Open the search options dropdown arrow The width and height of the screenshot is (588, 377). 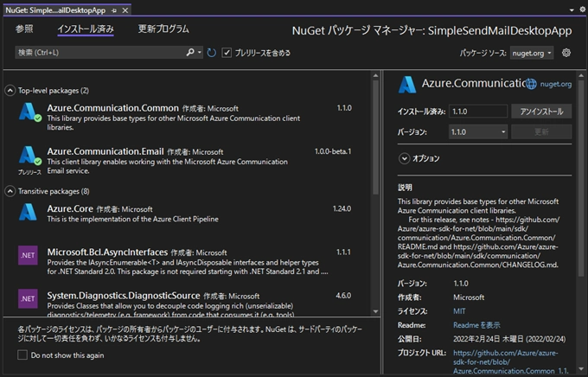(x=200, y=53)
